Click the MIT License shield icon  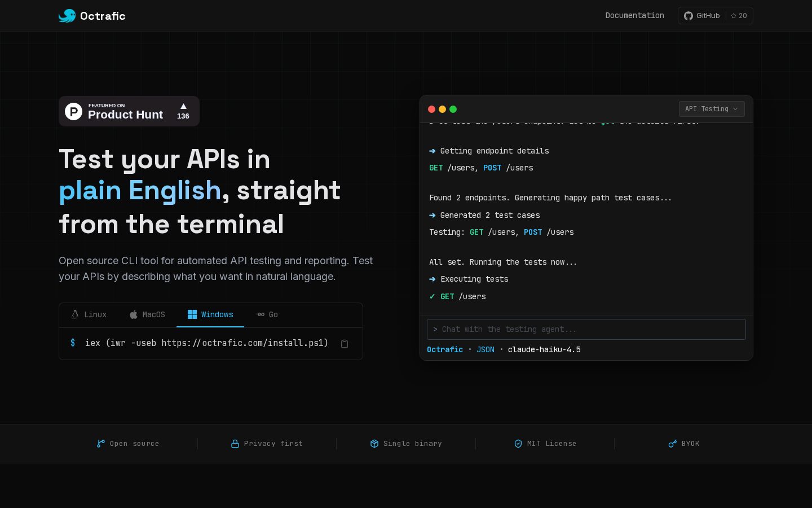(518, 444)
